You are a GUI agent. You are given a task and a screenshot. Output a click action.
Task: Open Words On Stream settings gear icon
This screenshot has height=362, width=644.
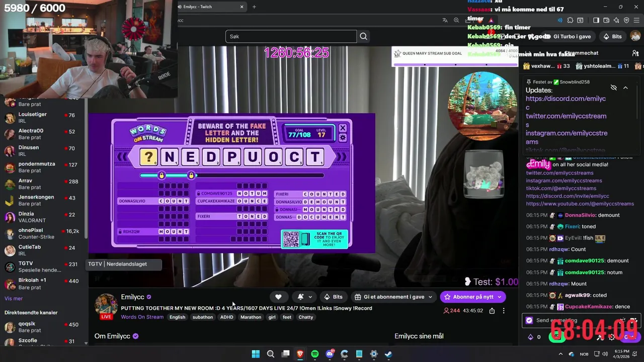tap(343, 138)
